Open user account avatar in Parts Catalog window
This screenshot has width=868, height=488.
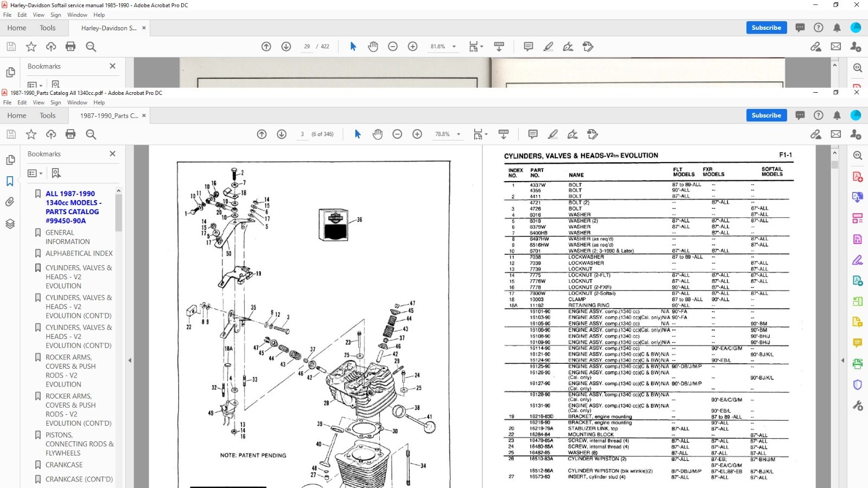coord(856,115)
